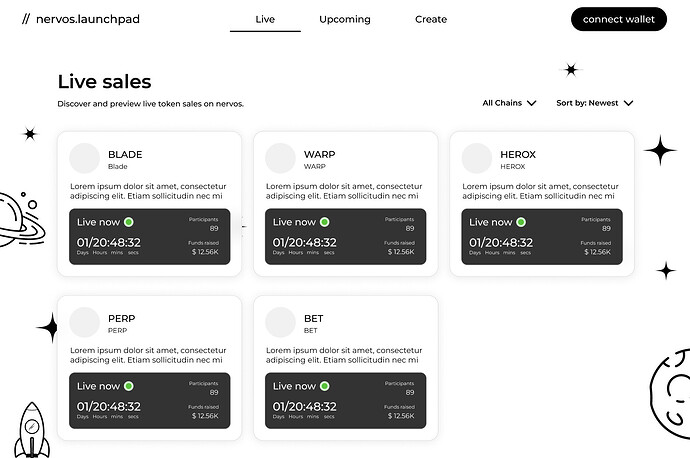This screenshot has width=690, height=458.
Task: Select the Live tab
Action: coord(265,19)
